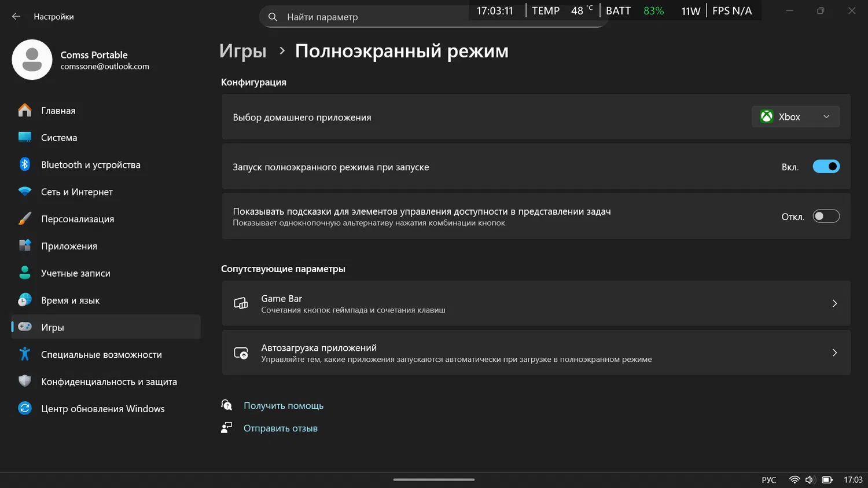Open the Xbox home app dropdown
868x488 pixels.
tap(795, 116)
